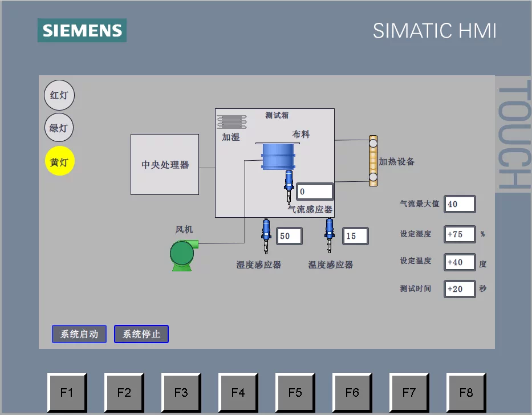Click the 系统启动 button
The width and height of the screenshot is (532, 415).
[x=79, y=334]
